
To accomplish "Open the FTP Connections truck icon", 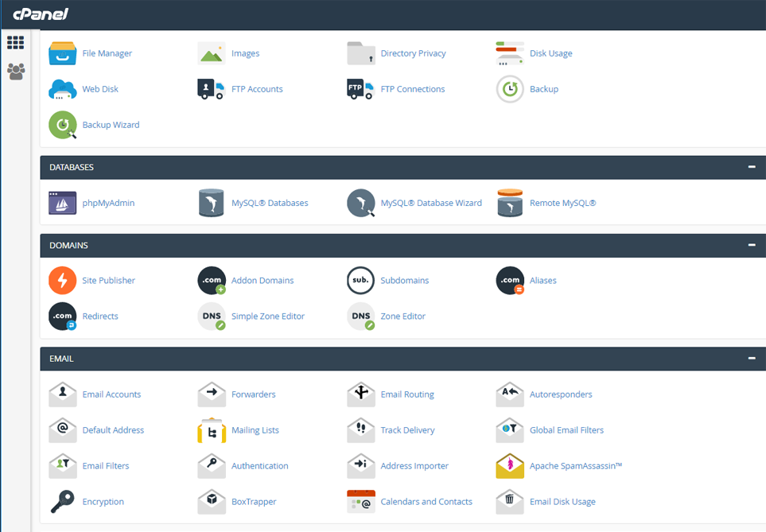I will tap(361, 89).
